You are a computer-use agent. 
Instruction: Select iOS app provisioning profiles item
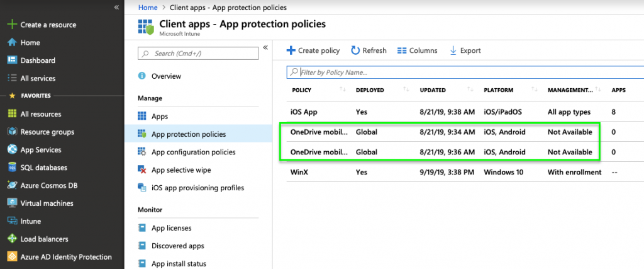pos(197,188)
